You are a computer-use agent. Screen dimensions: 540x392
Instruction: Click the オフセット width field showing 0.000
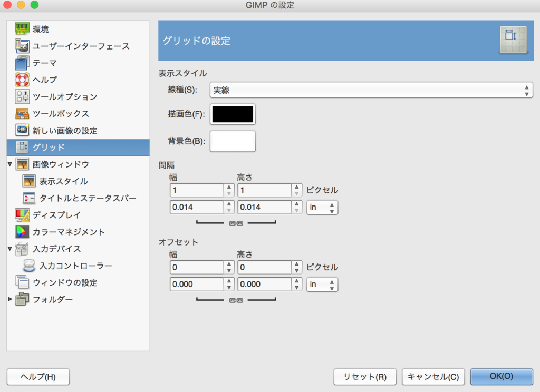[x=197, y=285]
